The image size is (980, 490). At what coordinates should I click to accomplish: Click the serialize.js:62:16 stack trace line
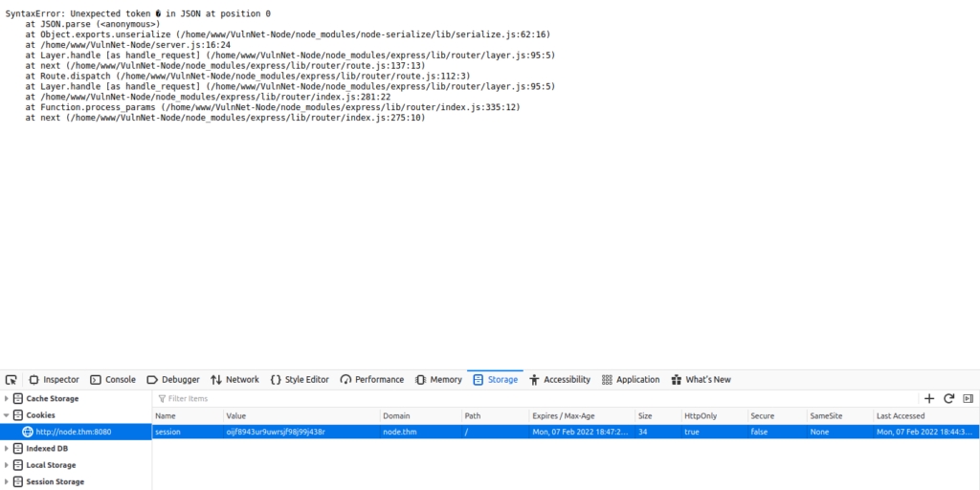(x=287, y=34)
